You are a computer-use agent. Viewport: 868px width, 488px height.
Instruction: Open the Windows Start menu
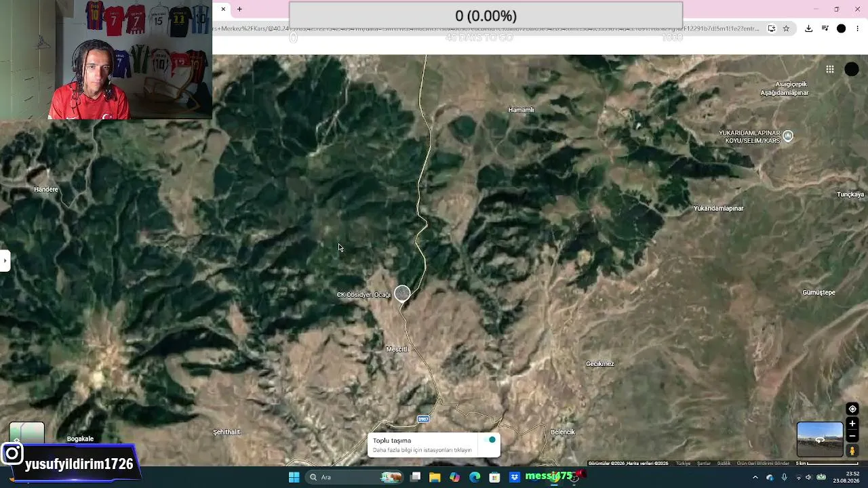coord(294,477)
